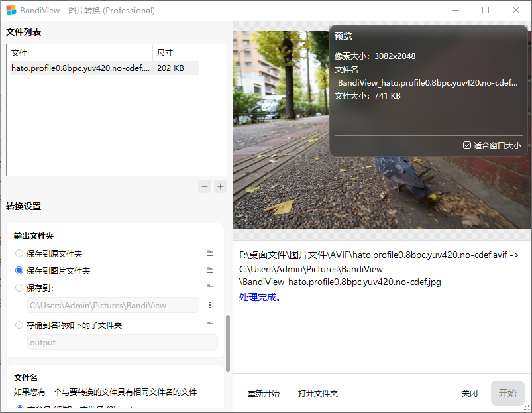The width and height of the screenshot is (532, 413).
Task: Click the 打开文件夹 button
Action: pyautogui.click(x=318, y=393)
